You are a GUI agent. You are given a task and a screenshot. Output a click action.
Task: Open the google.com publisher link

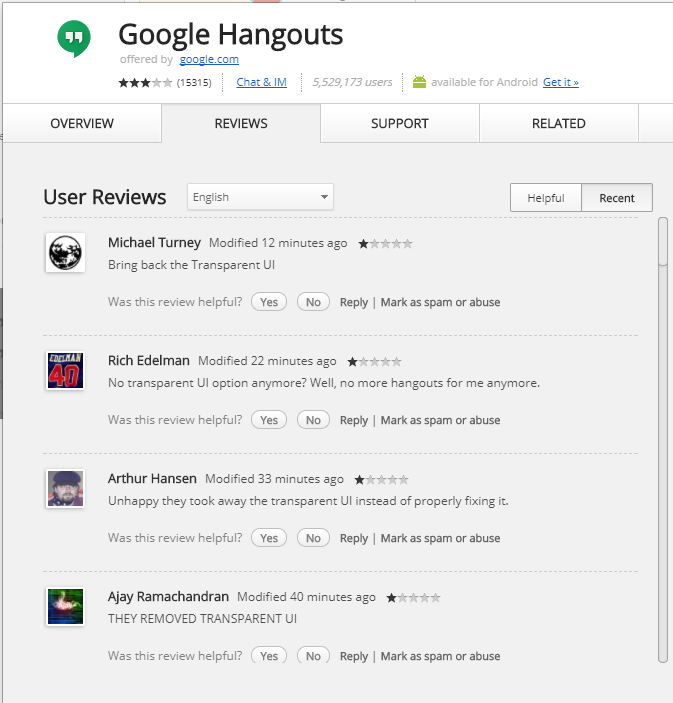click(209, 59)
